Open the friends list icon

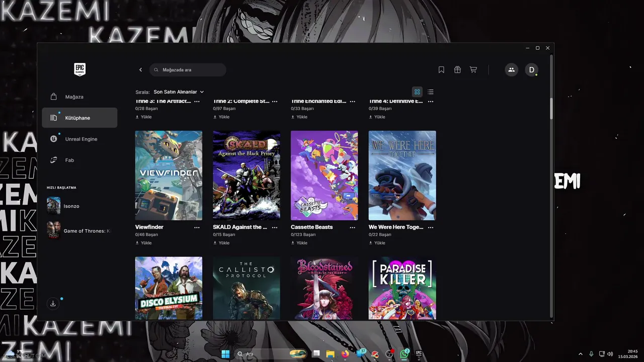[511, 70]
